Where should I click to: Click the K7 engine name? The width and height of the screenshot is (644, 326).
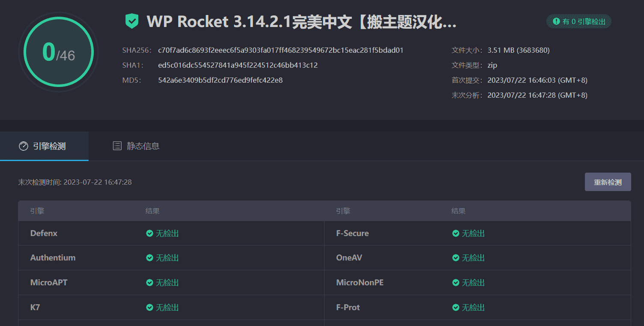(x=35, y=308)
